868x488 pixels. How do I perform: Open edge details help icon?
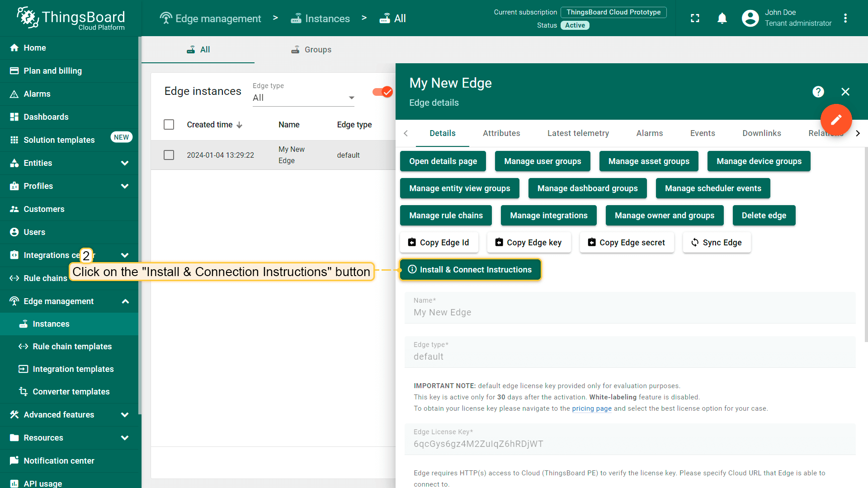[x=818, y=92]
